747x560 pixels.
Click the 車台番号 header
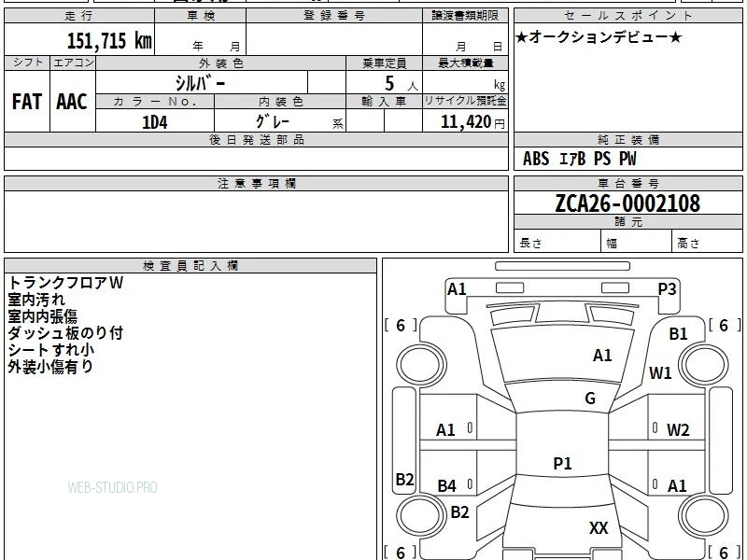click(x=627, y=183)
